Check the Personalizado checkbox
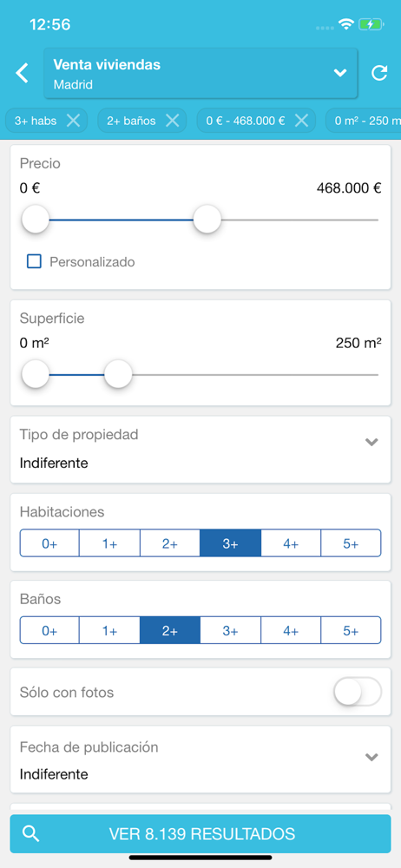This screenshot has width=401, height=868. click(35, 262)
